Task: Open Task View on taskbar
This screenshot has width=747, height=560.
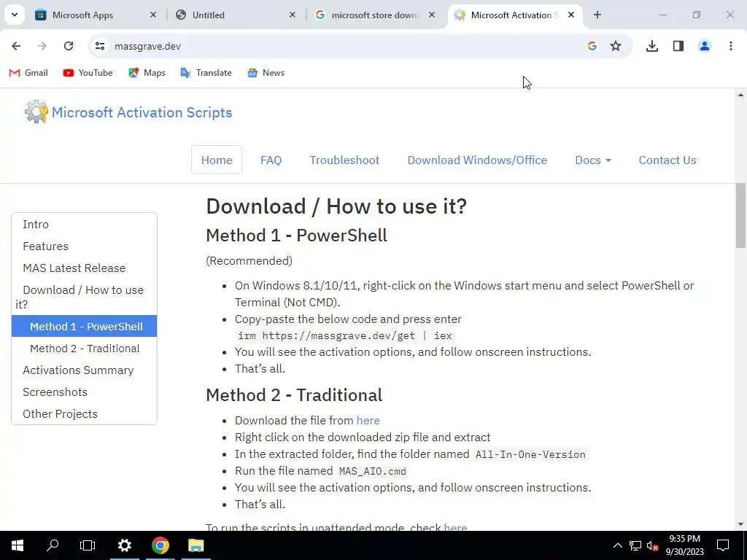Action: click(x=88, y=545)
